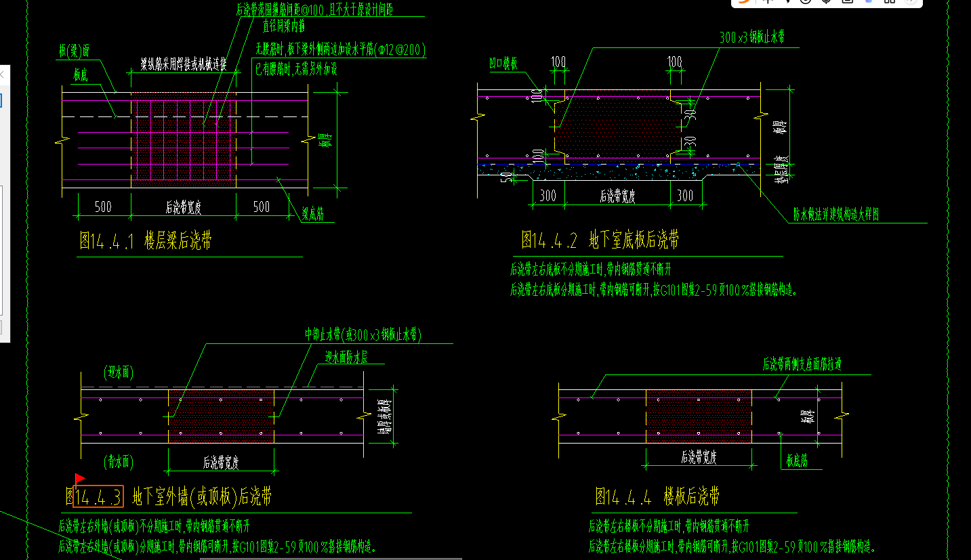This screenshot has width=971, height=560.
Task: Pick the 300x3 钢板止水带 label at top right
Action: coord(752,38)
